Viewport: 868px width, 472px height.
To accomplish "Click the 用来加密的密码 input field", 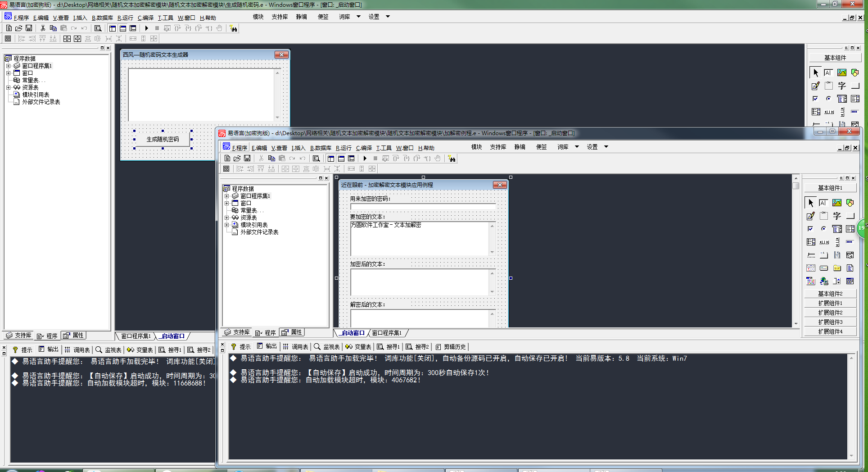I will pos(423,207).
